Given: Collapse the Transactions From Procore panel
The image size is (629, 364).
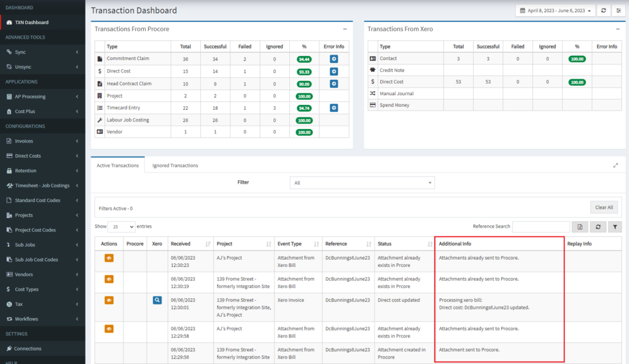Looking at the screenshot, I should coord(345,29).
